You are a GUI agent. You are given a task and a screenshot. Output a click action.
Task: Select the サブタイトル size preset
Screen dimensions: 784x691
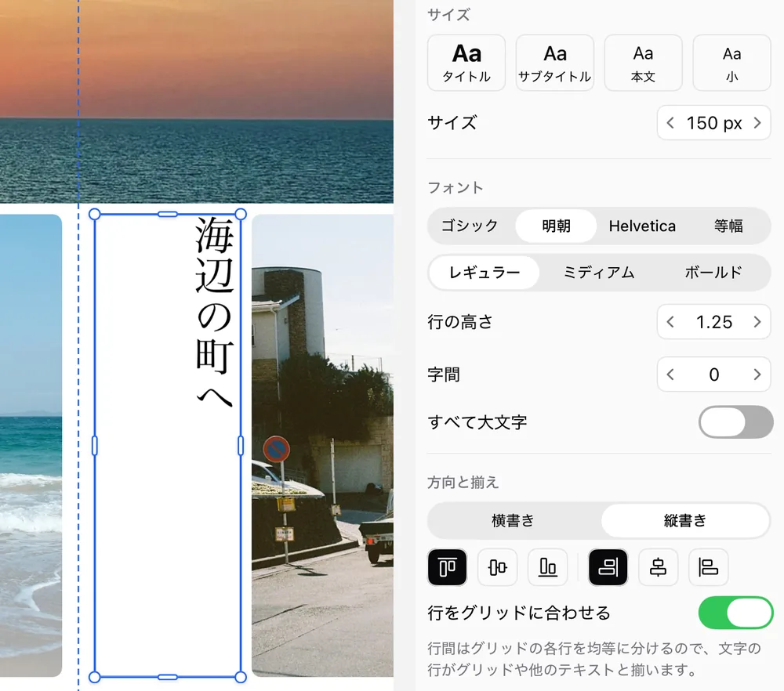tap(554, 63)
